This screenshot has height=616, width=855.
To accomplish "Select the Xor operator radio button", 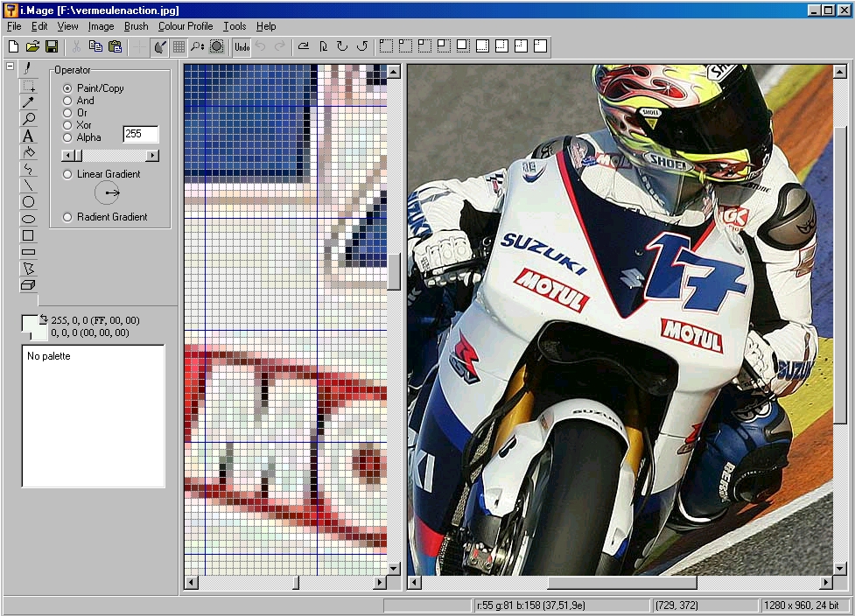I will (67, 125).
